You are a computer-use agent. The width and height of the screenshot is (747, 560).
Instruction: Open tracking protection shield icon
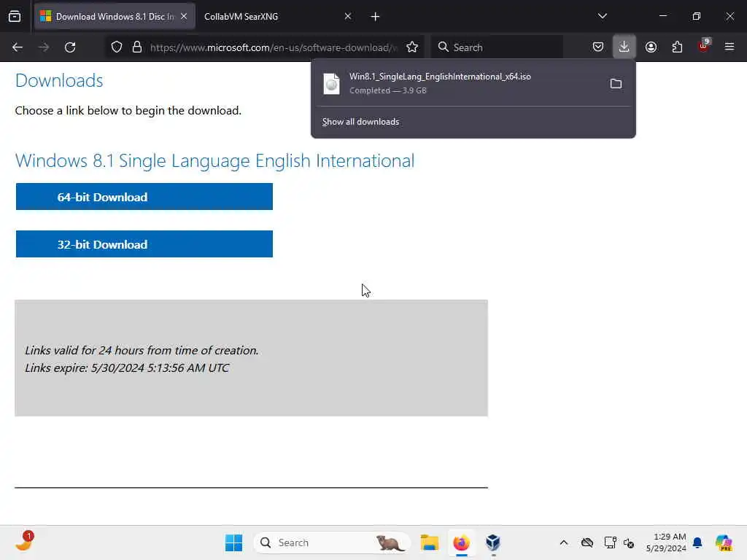click(117, 47)
